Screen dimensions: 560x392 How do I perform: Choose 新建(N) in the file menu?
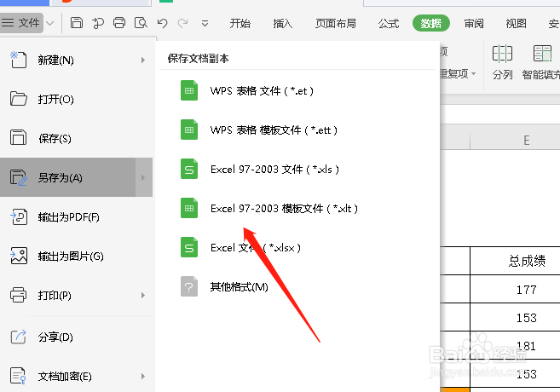76,60
